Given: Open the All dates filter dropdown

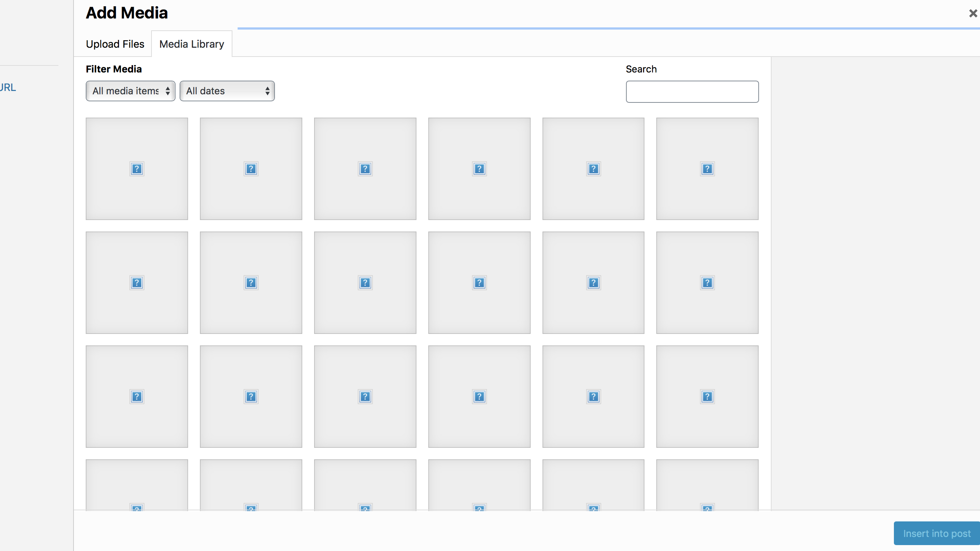Looking at the screenshot, I should pyautogui.click(x=227, y=91).
